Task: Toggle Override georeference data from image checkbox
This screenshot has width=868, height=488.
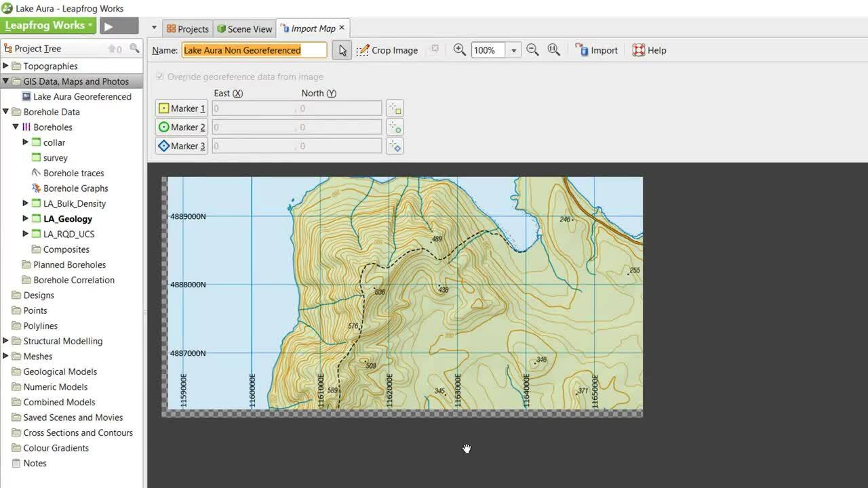Action: (160, 77)
